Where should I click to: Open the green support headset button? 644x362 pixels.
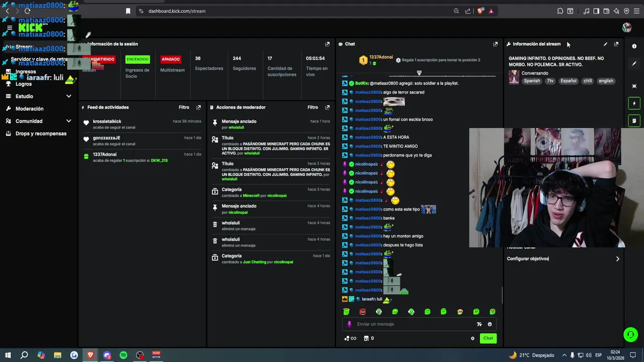[630, 334]
